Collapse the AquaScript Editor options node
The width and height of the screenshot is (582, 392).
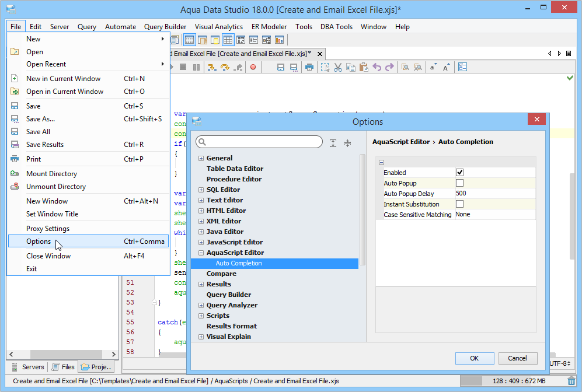click(x=201, y=253)
